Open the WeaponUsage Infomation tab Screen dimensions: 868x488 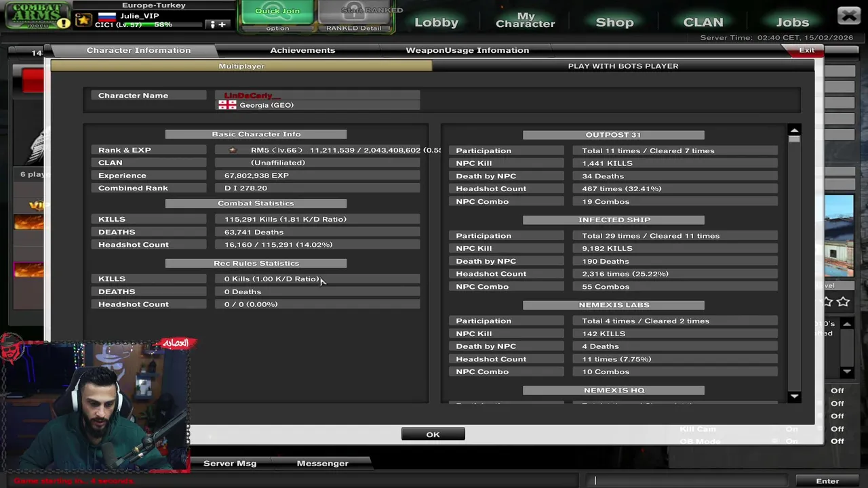(467, 50)
